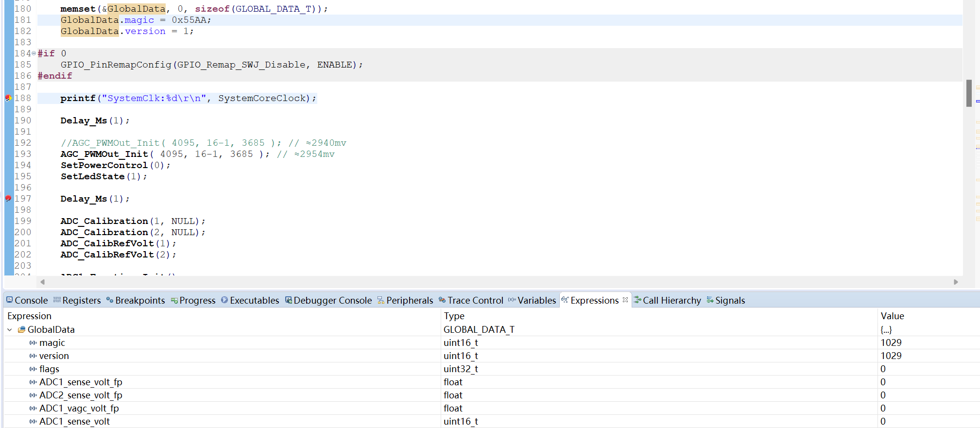
Task: Click ADC_Calibration(1, NULL) on line 199
Action: pos(133,221)
